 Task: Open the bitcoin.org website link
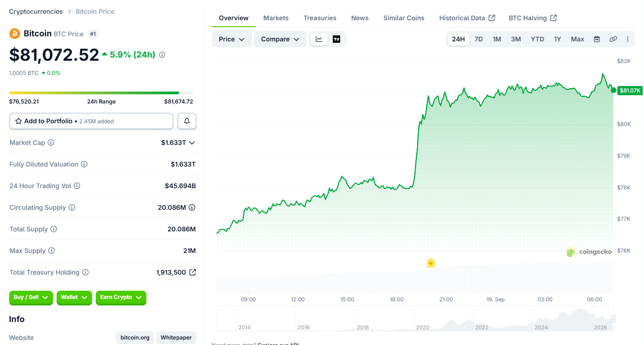click(135, 338)
